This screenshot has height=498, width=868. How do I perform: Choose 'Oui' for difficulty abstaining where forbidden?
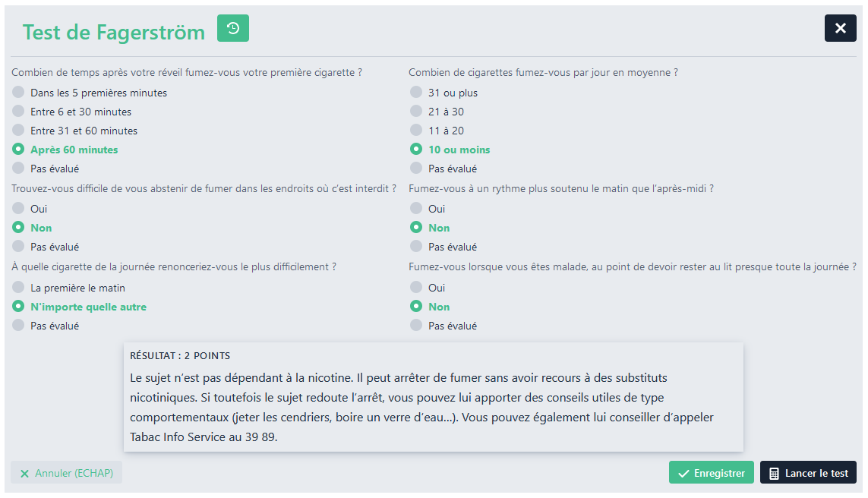pos(19,209)
